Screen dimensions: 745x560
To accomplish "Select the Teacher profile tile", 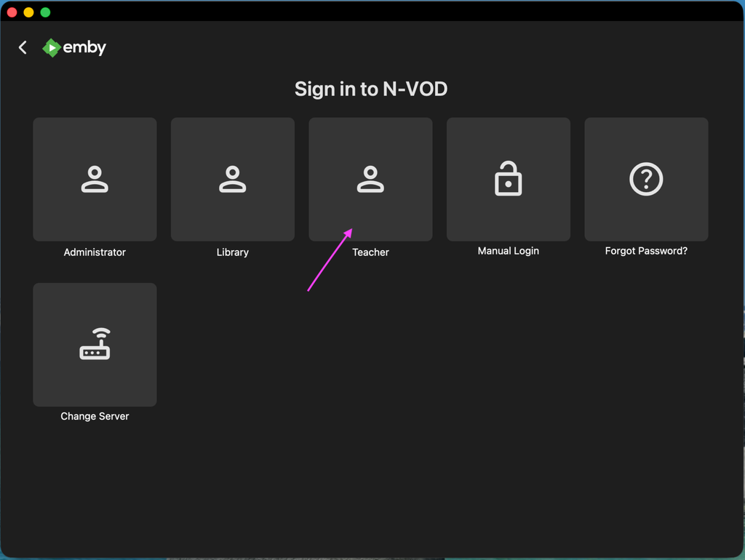I will click(370, 179).
